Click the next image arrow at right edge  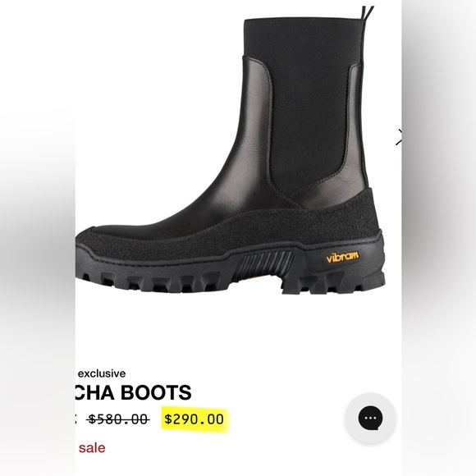pyautogui.click(x=399, y=137)
